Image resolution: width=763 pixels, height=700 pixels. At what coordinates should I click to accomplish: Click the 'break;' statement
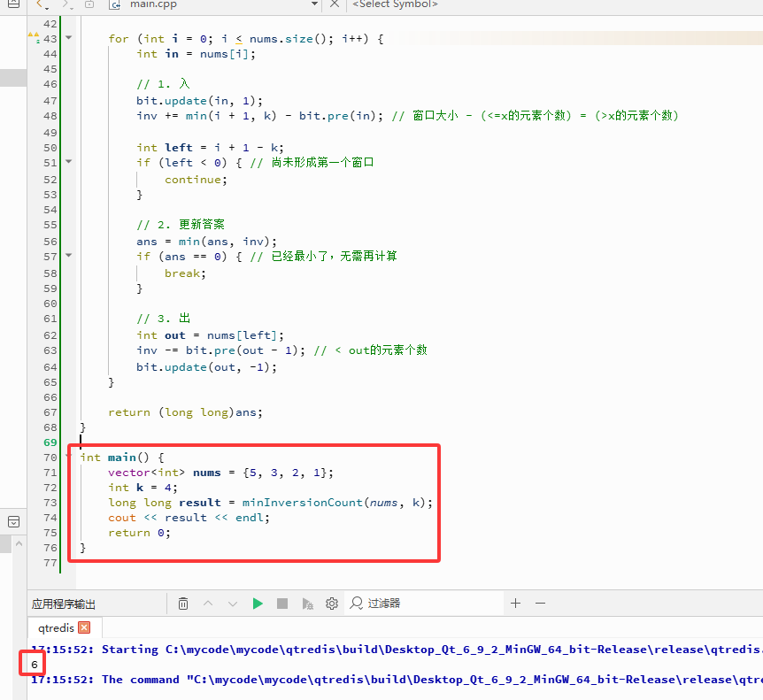pos(185,273)
